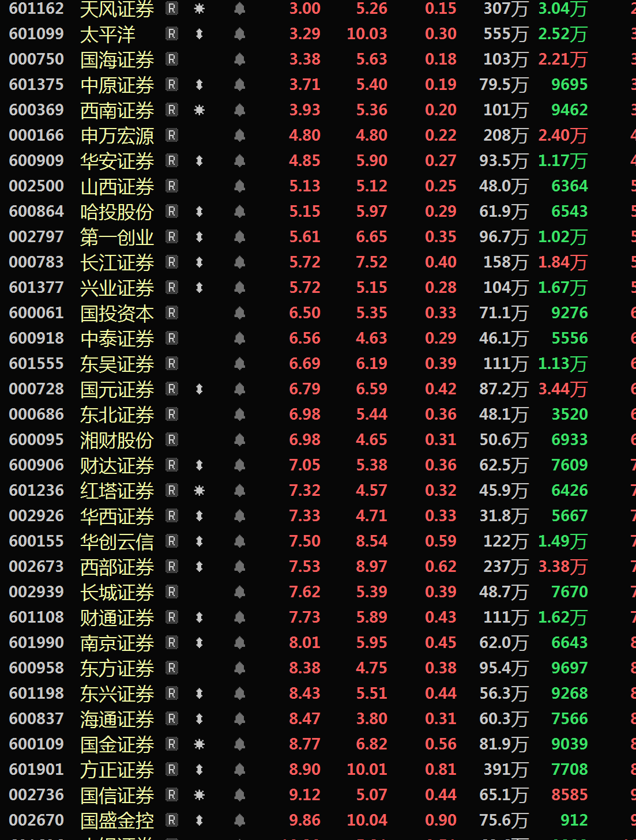Open the alert bell for 长江证券
This screenshot has width=636, height=840.
coord(240,262)
